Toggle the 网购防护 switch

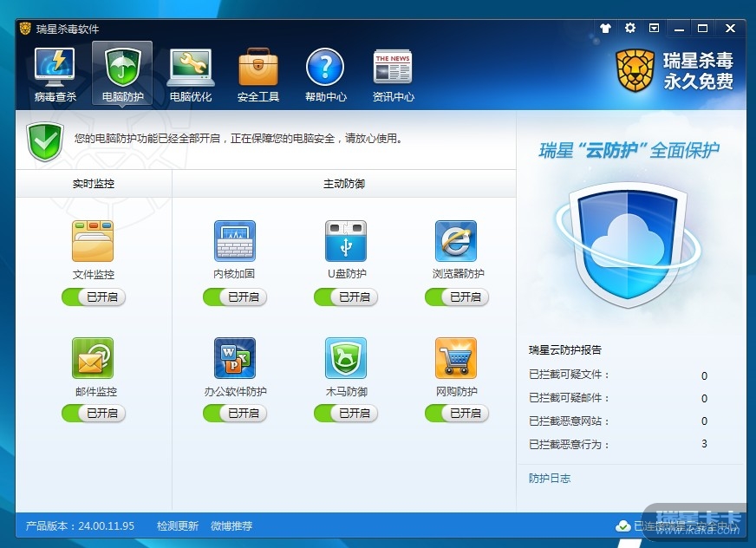coord(457,413)
